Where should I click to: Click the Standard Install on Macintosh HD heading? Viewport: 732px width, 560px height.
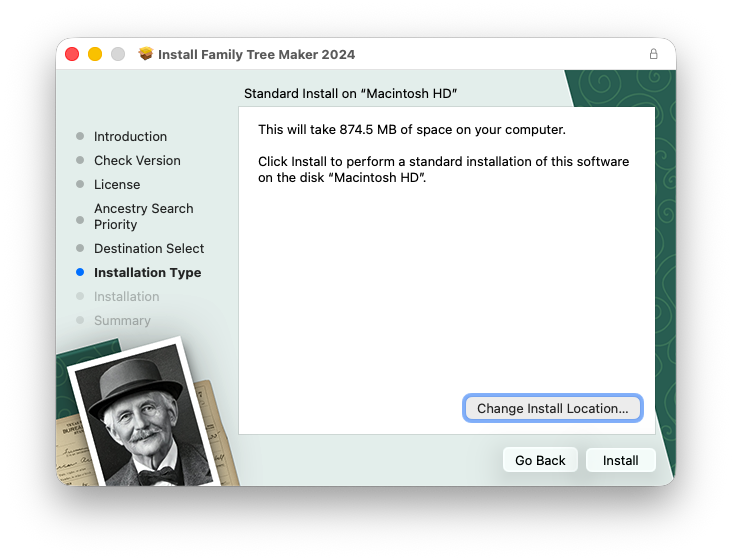click(x=350, y=93)
